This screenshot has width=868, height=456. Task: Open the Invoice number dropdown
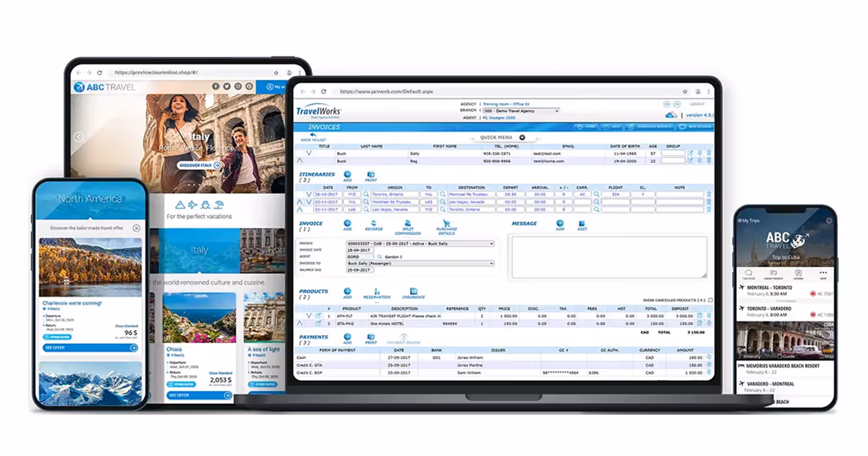pyautogui.click(x=420, y=243)
